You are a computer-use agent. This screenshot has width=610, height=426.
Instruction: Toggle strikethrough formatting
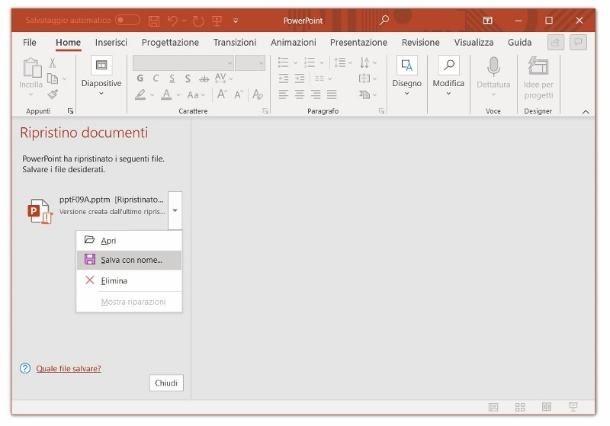[x=204, y=79]
